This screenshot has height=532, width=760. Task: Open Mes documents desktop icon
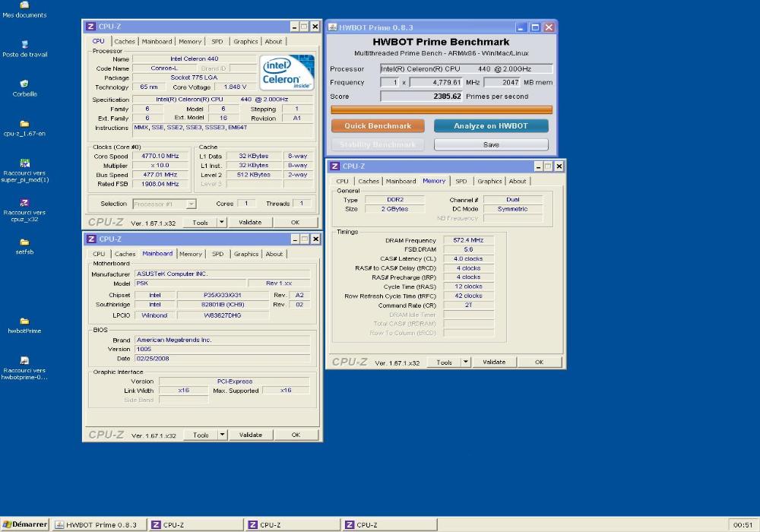pyautogui.click(x=24, y=5)
